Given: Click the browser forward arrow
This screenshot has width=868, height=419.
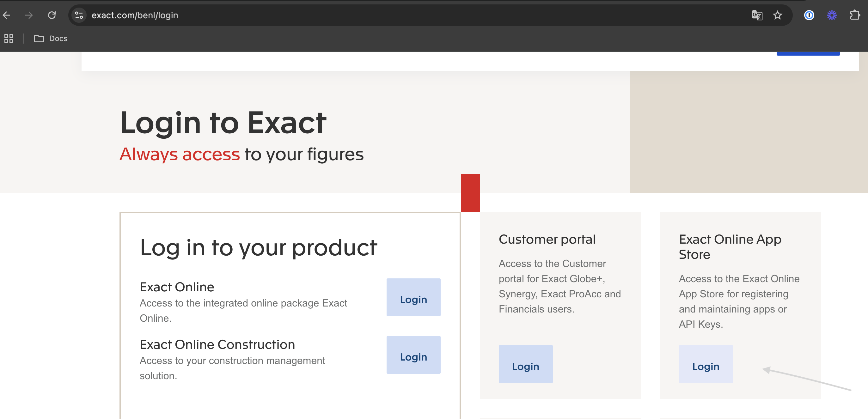Looking at the screenshot, I should (x=29, y=15).
